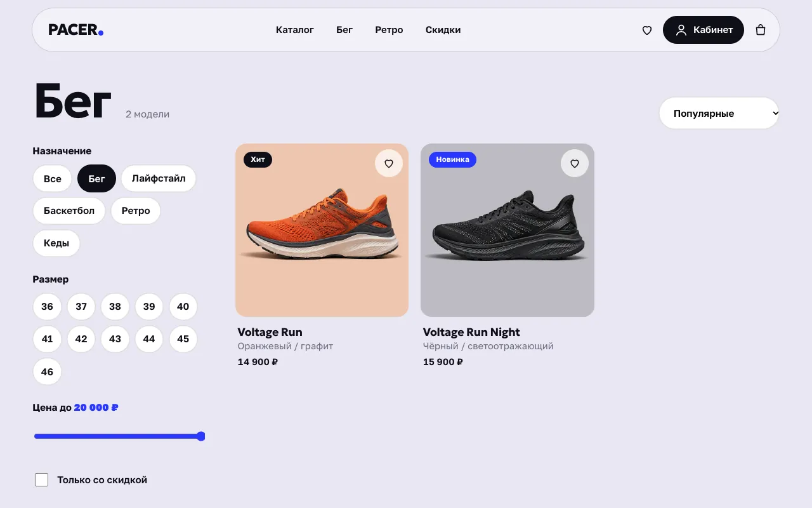Open the orange Voltage Run product image
Viewport: 812px width, 508px height.
(322, 230)
